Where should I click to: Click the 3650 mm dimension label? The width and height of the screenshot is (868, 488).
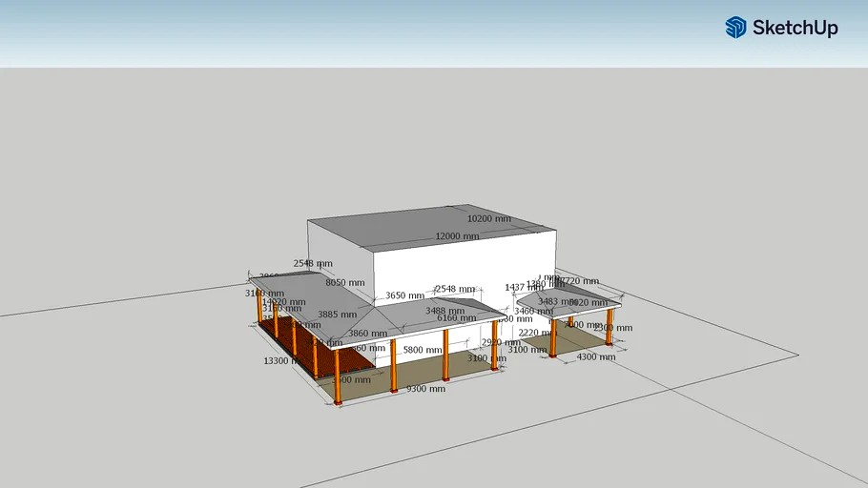(x=403, y=295)
